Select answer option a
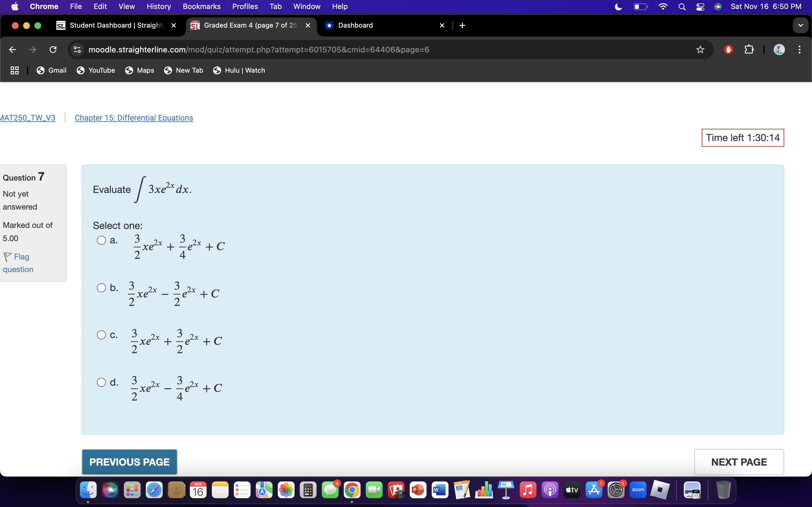Screen dimensions: 812x507 (x=101, y=240)
